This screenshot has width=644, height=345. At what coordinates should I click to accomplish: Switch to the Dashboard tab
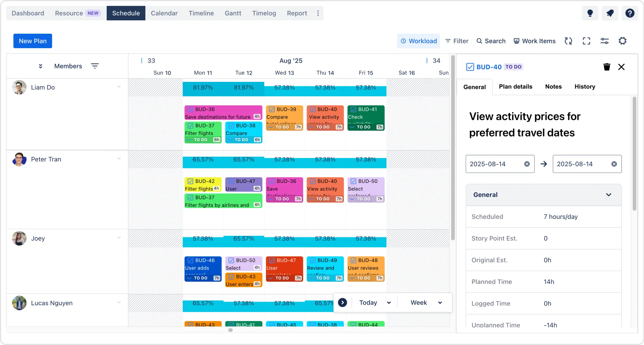point(28,13)
